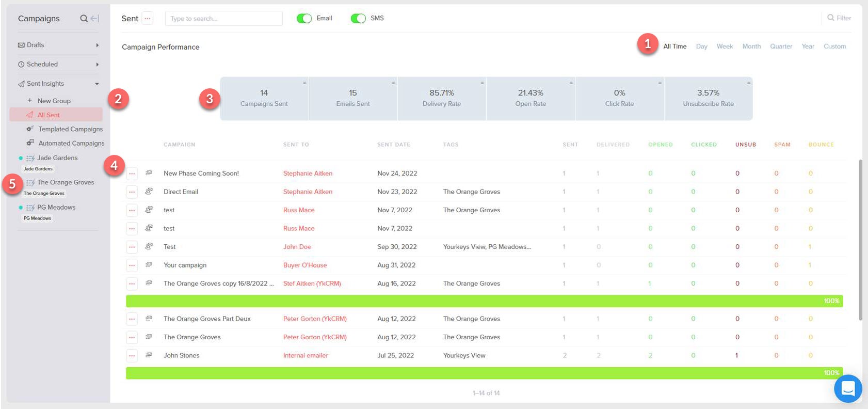Collapse the Campaigns sidebar with the arrow icon

tap(95, 19)
